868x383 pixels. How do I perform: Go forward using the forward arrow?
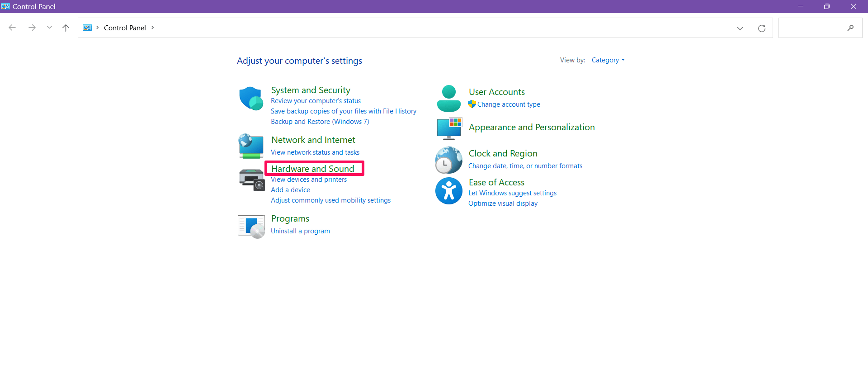32,28
